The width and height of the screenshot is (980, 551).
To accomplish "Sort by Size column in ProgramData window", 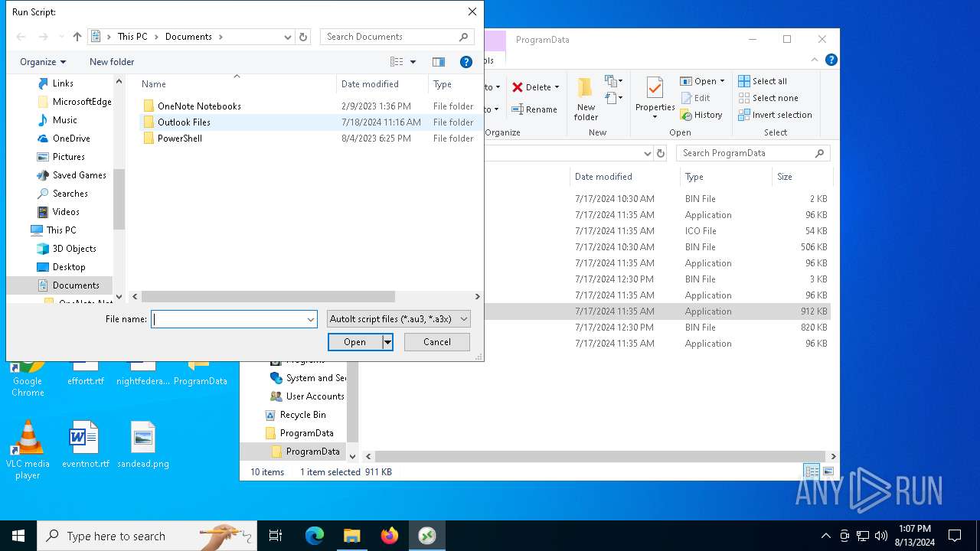I will [x=785, y=177].
